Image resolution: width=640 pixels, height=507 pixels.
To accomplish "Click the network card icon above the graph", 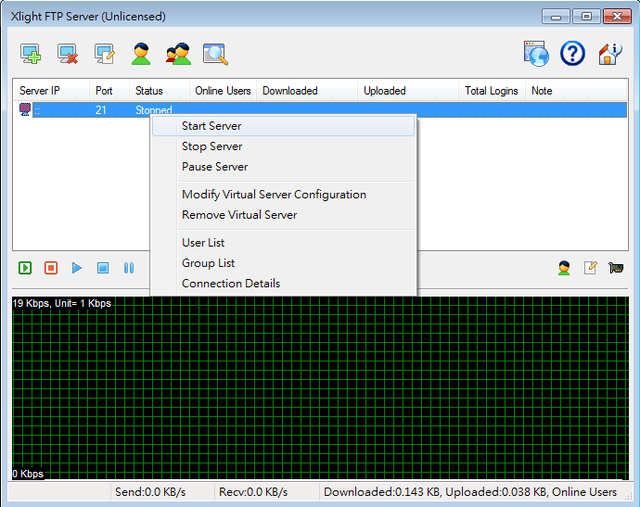I will (616, 268).
